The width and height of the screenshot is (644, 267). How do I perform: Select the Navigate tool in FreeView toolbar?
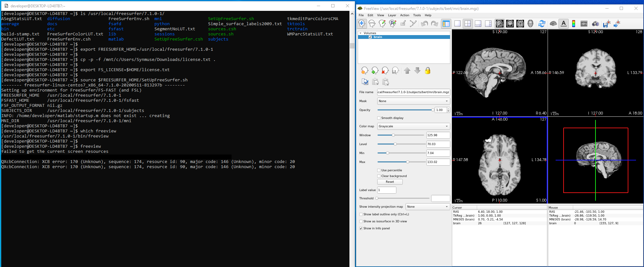coord(362,24)
